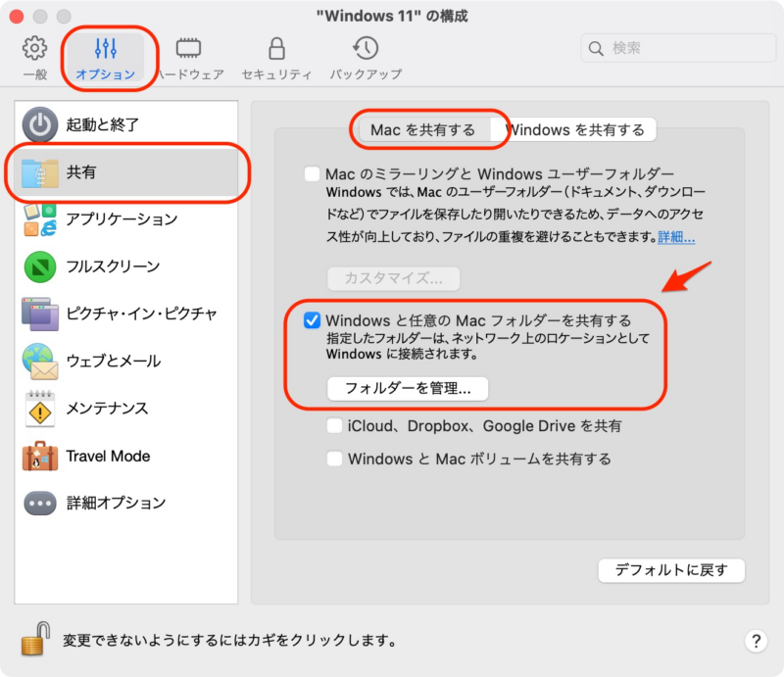784x677 pixels.
Task: Click the Travel Mode suitcase icon
Action: (x=40, y=456)
